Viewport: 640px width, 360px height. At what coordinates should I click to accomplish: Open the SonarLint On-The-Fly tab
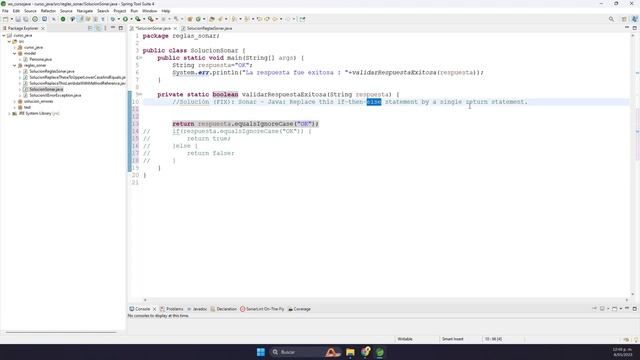click(262, 309)
